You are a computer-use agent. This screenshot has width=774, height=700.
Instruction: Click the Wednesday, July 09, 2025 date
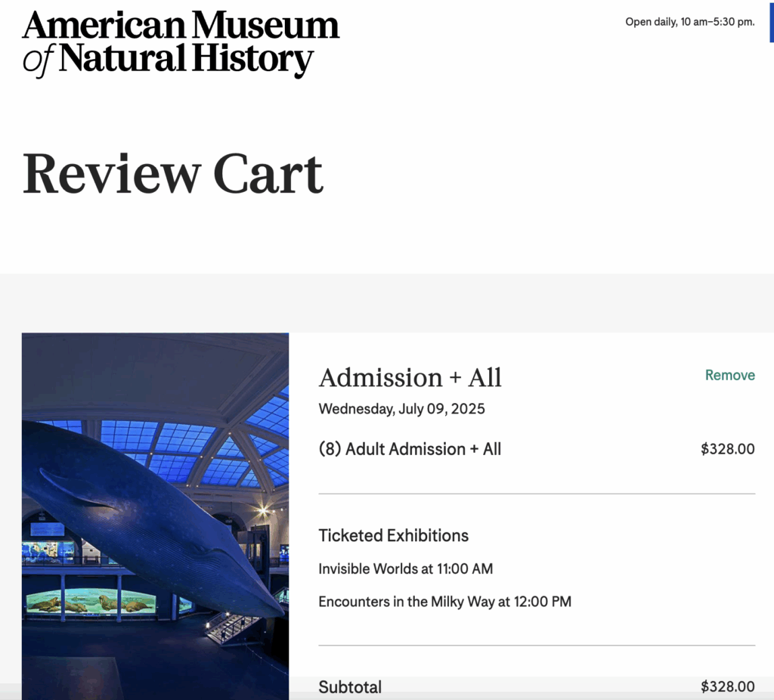click(x=402, y=409)
